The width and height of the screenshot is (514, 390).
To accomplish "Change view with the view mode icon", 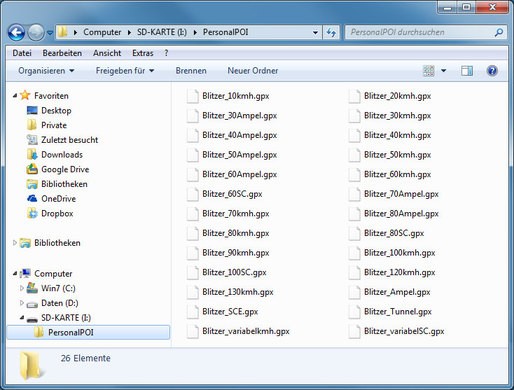I will click(429, 71).
